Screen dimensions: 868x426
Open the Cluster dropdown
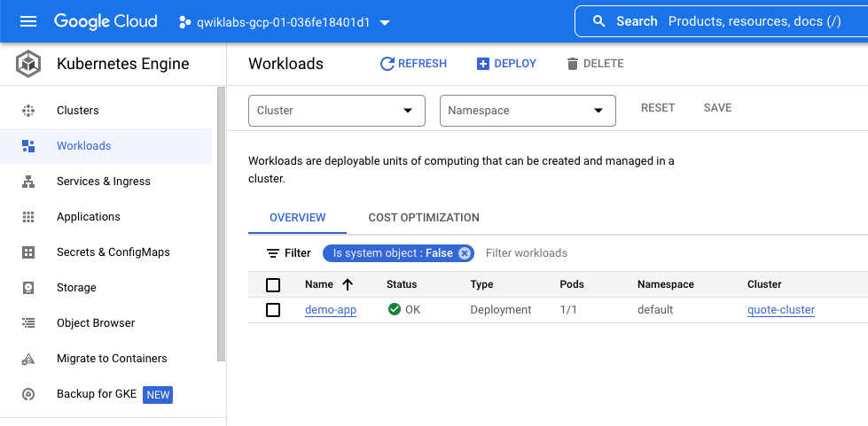click(x=337, y=111)
